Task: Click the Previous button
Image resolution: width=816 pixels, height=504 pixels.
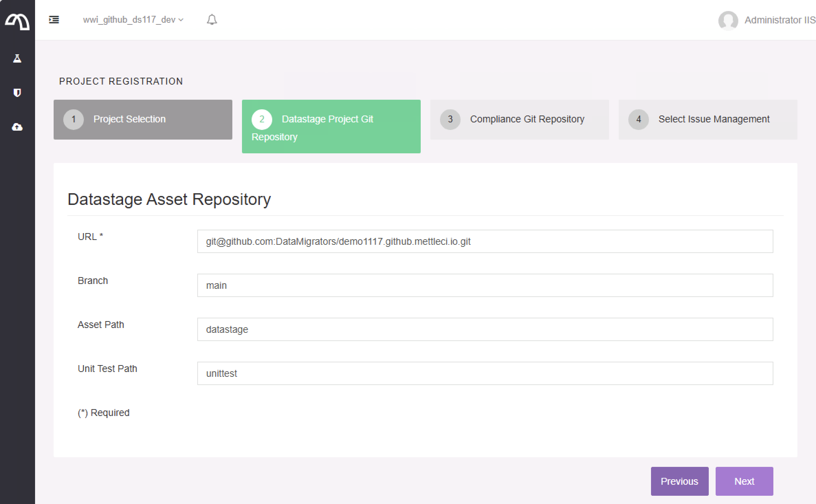Action: [679, 481]
